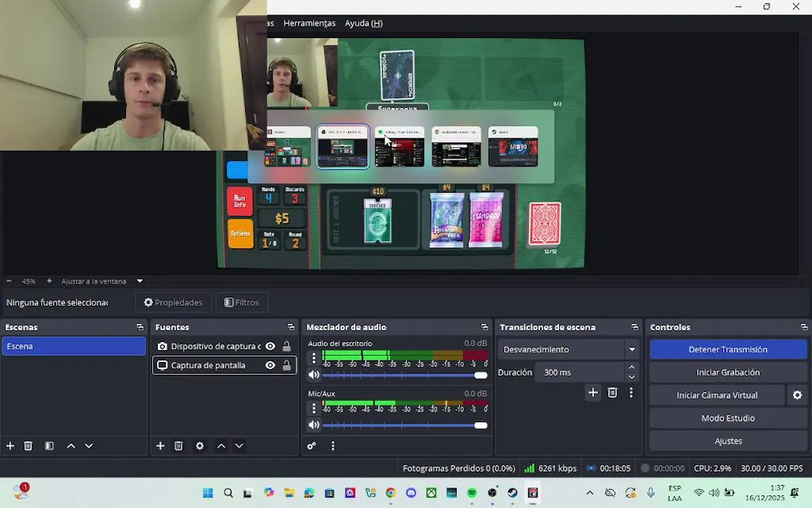Open source properties gear in Fuentes
The image size is (812, 508).
(199, 446)
